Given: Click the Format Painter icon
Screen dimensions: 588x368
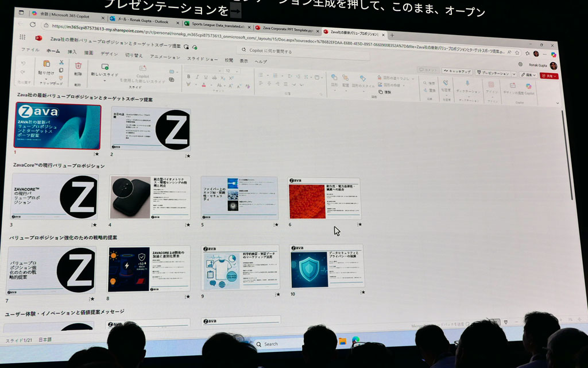Looking at the screenshot, I should pos(61,78).
